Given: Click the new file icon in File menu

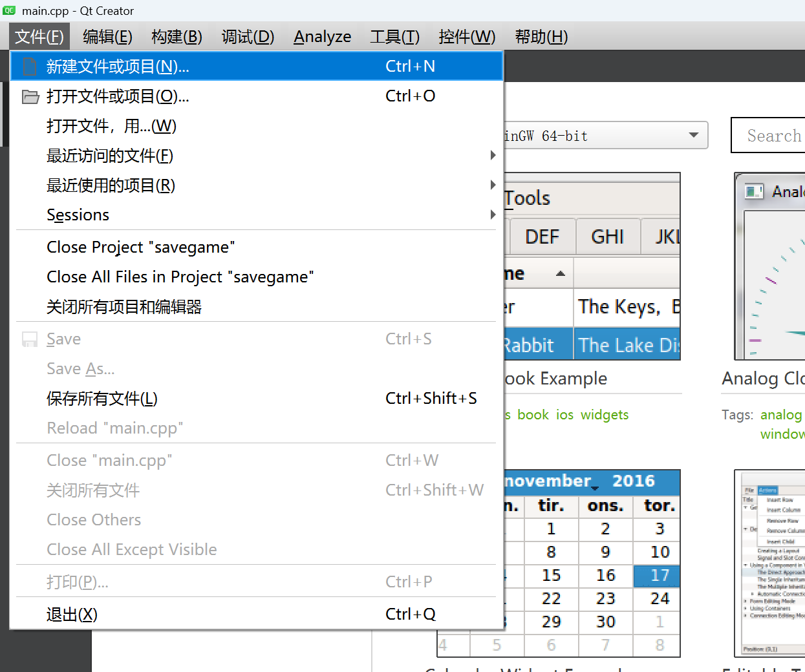Looking at the screenshot, I should [30, 67].
